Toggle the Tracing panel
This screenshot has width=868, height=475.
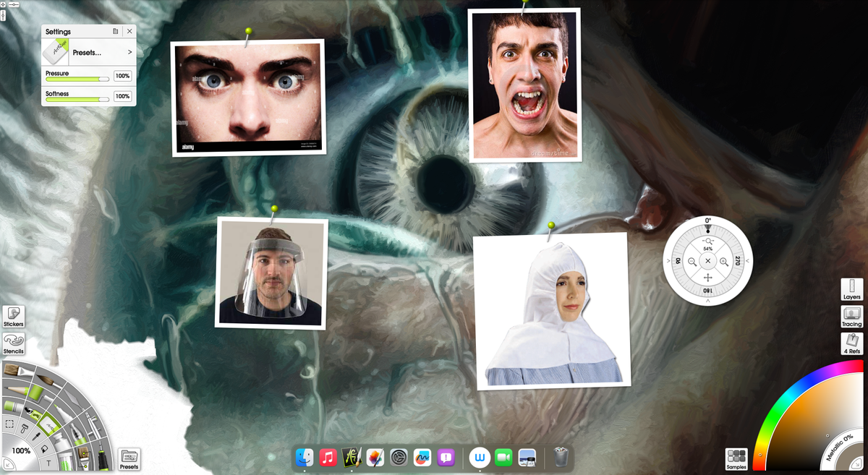[x=851, y=317]
